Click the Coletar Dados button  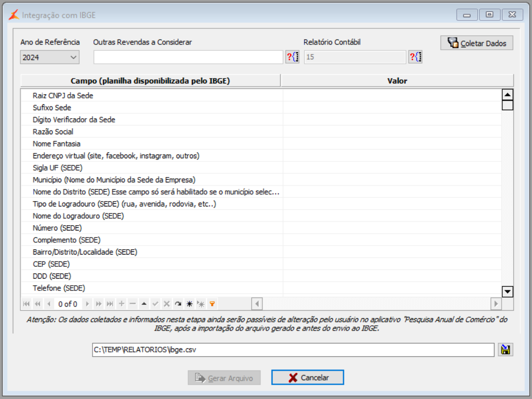tap(477, 43)
